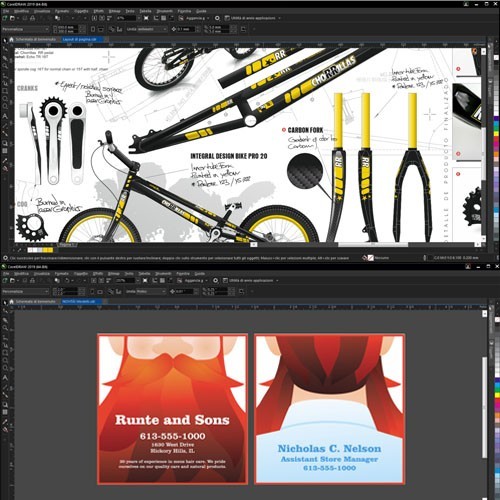The height and width of the screenshot is (500, 500).
Task: Select the Polygon tool in upper window toolbox
Action: tap(5, 106)
